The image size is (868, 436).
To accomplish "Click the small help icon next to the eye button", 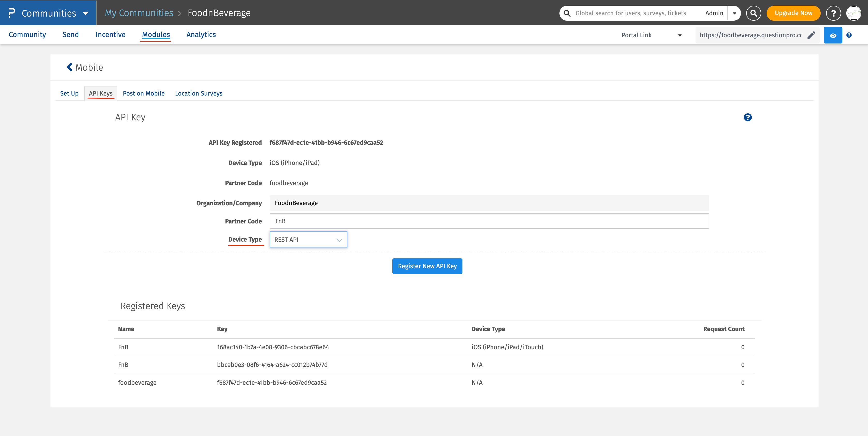I will click(849, 35).
